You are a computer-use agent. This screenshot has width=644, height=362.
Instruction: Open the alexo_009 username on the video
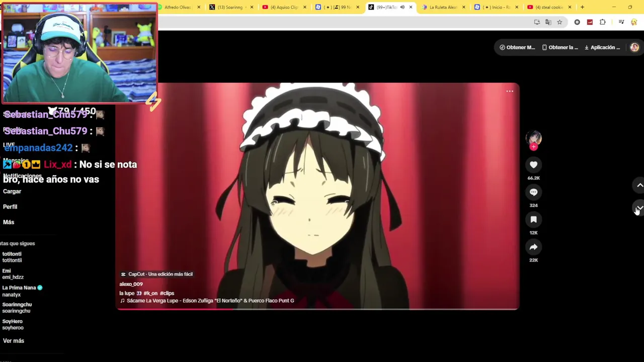(x=131, y=284)
